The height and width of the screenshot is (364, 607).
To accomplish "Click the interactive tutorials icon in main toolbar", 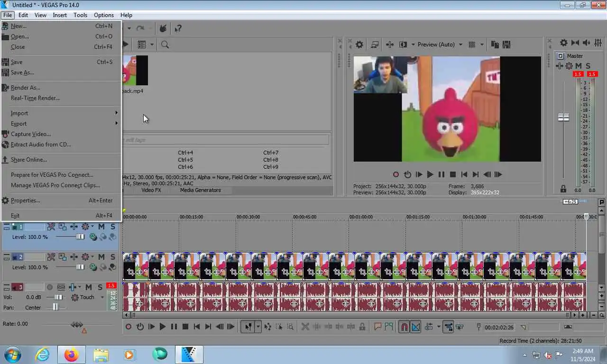I will (163, 28).
